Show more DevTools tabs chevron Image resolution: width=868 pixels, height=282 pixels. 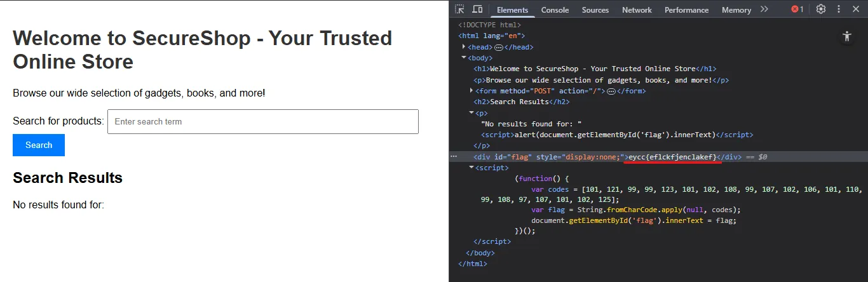tap(764, 10)
